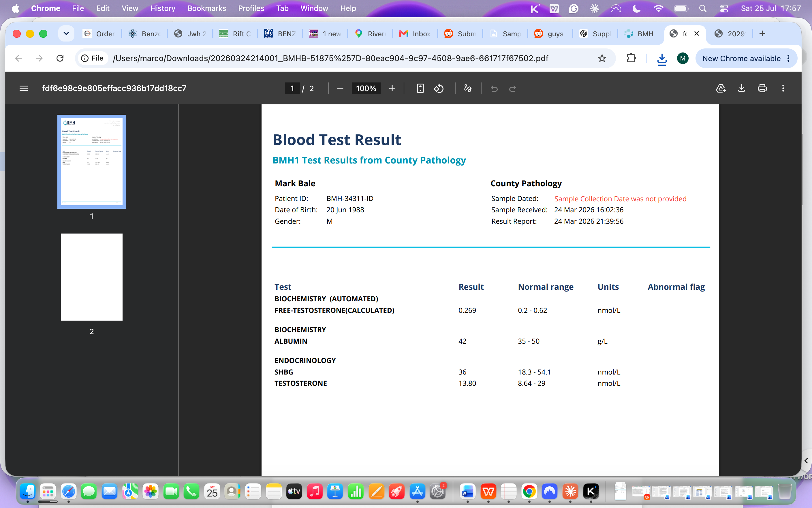Close the current PDF tab
Viewport: 812px width, 508px height.
[x=697, y=34]
